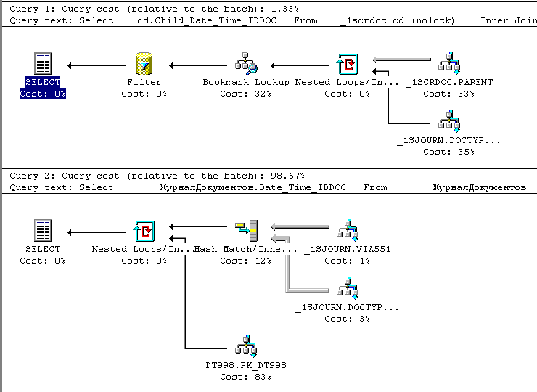
Task: Select the Bookmark Lookup operator icon
Action: (245, 65)
